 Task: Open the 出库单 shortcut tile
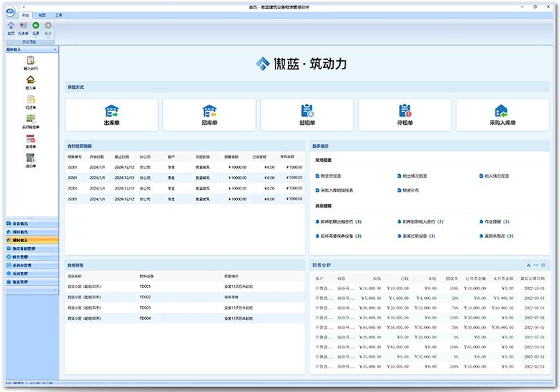[x=111, y=114]
